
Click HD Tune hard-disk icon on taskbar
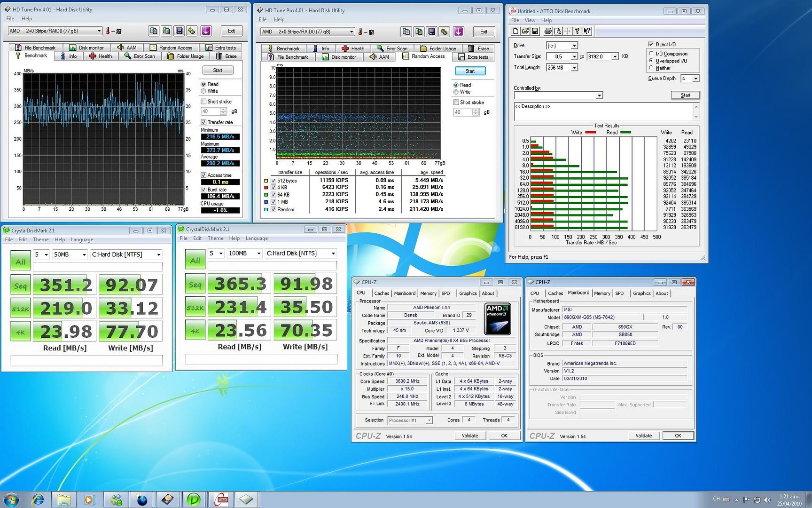pyautogui.click(x=168, y=500)
